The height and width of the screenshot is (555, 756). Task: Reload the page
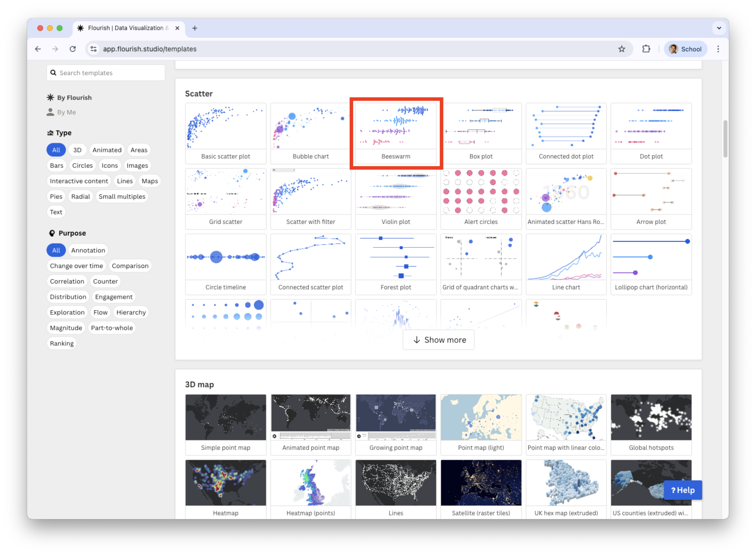pos(72,49)
